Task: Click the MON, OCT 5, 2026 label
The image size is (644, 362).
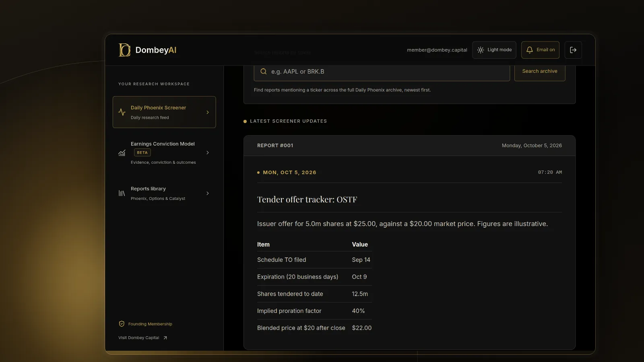Action: [290, 173]
